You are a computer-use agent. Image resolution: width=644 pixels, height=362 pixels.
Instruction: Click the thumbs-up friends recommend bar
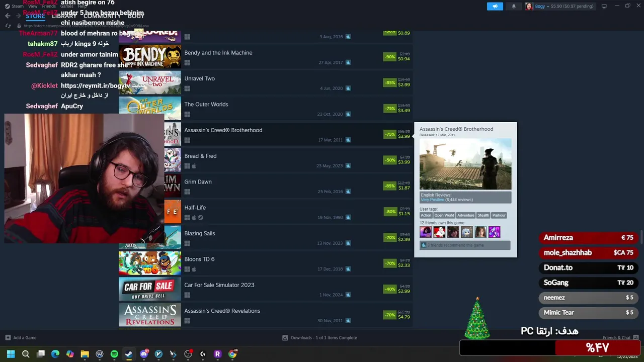click(465, 245)
